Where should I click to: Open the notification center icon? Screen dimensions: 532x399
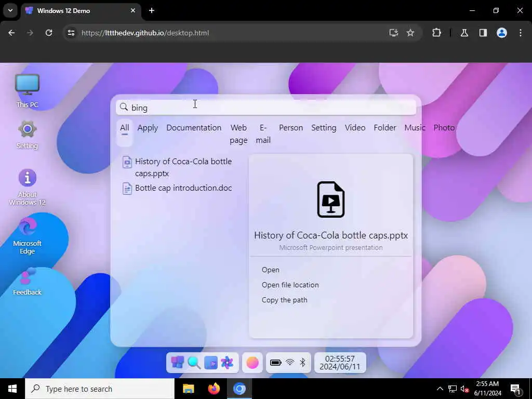(516, 389)
